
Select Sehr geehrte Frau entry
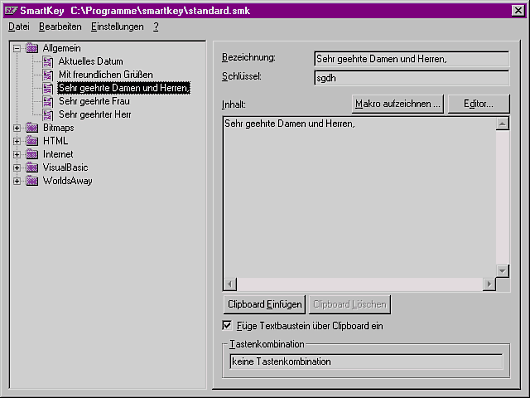tap(94, 101)
